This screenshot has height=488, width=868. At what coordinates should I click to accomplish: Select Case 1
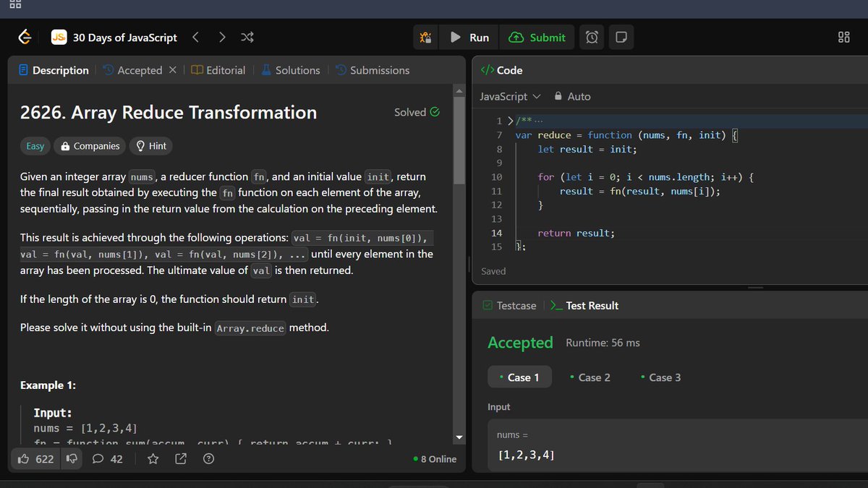click(519, 377)
